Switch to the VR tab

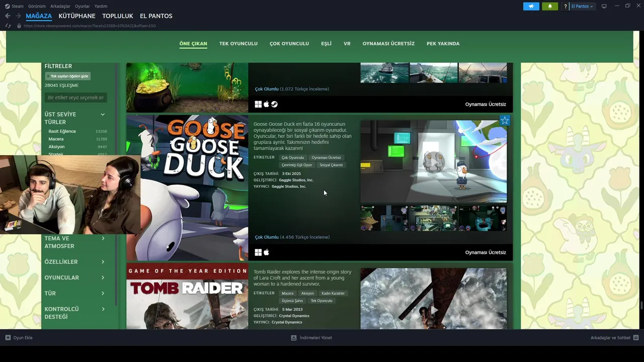pyautogui.click(x=347, y=44)
